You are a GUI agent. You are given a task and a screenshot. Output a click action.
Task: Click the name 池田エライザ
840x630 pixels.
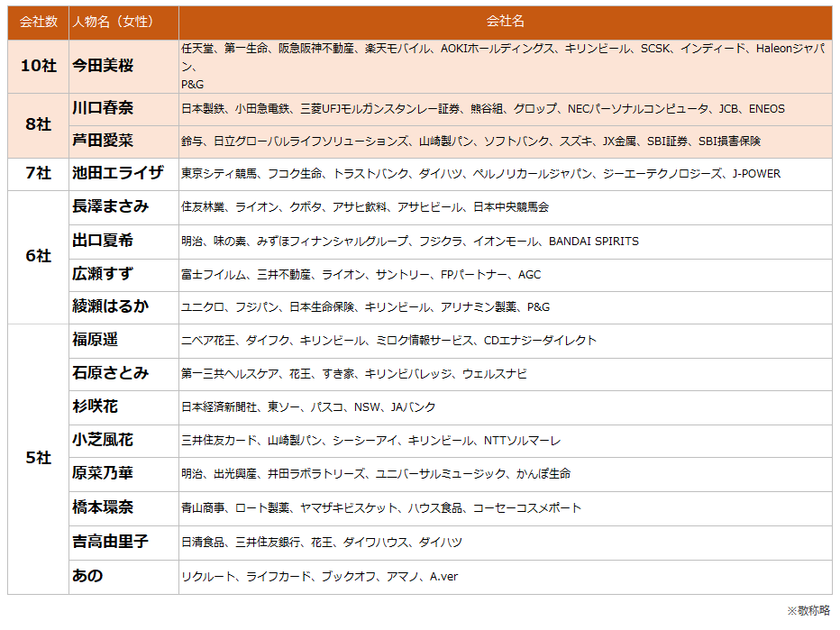(118, 173)
